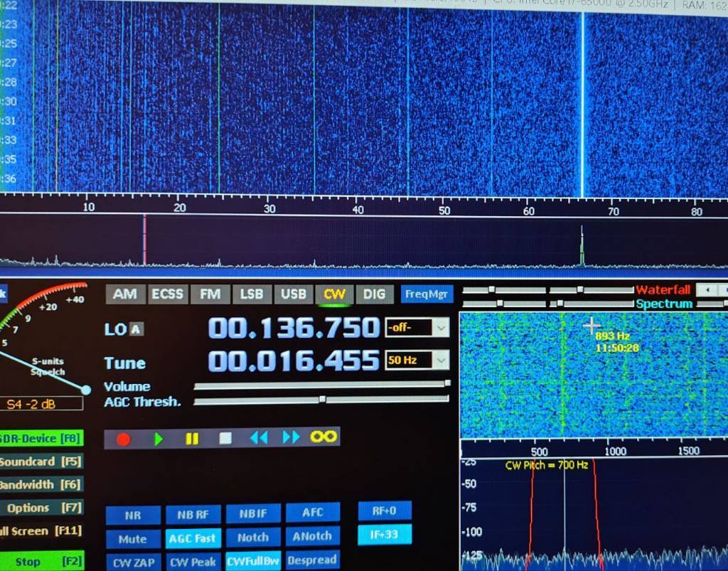Screen dimensions: 728x571
Task: Click the blue rewind arrows
Action: (x=259, y=438)
